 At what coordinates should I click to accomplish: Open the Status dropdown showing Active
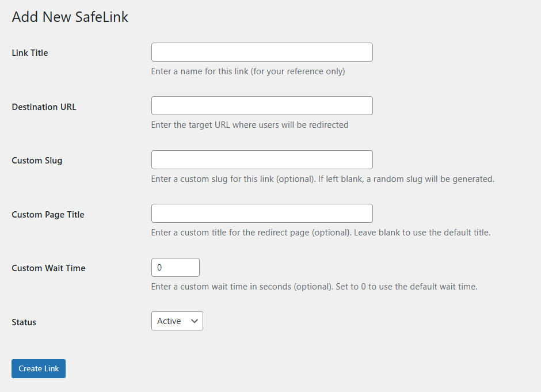(177, 321)
